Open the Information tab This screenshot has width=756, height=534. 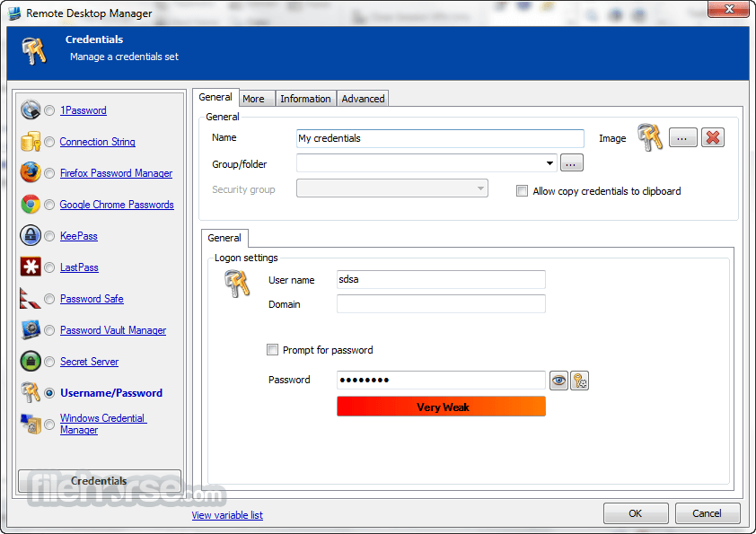pos(305,99)
